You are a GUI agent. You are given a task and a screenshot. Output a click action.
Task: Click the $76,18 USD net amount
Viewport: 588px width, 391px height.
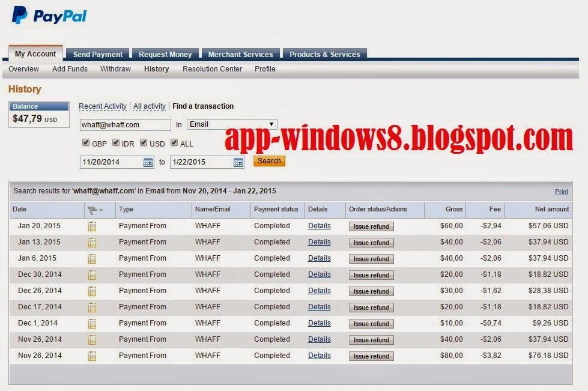coord(548,355)
